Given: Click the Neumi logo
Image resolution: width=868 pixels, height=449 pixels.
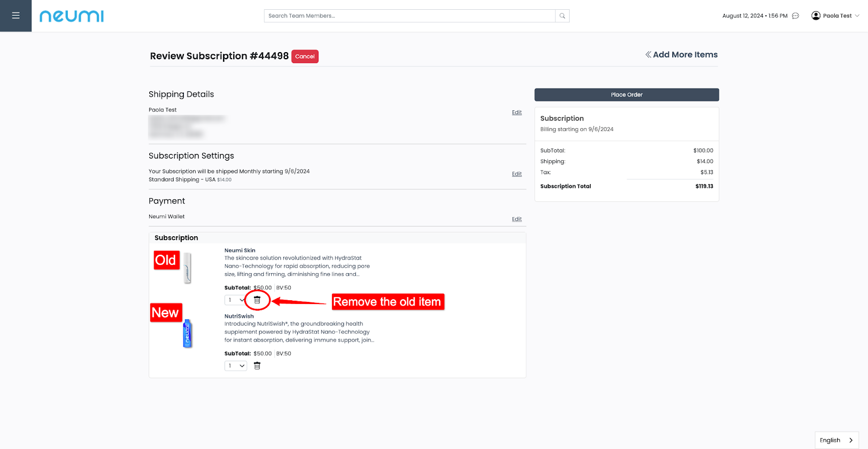Looking at the screenshot, I should [71, 16].
